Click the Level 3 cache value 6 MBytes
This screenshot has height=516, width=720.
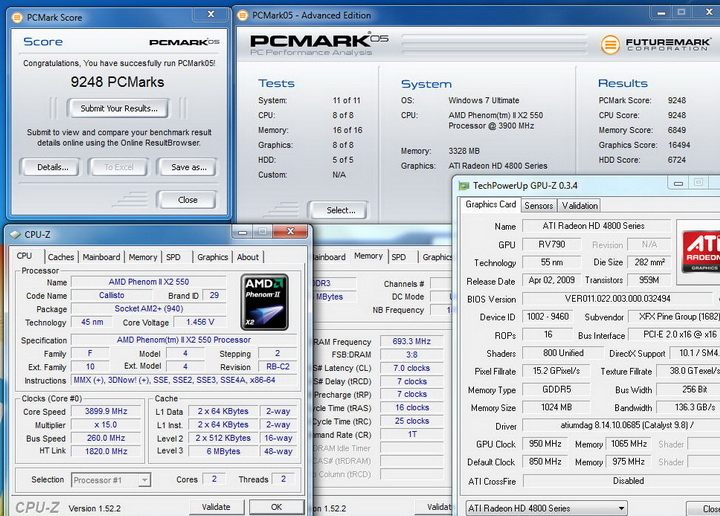223,451
